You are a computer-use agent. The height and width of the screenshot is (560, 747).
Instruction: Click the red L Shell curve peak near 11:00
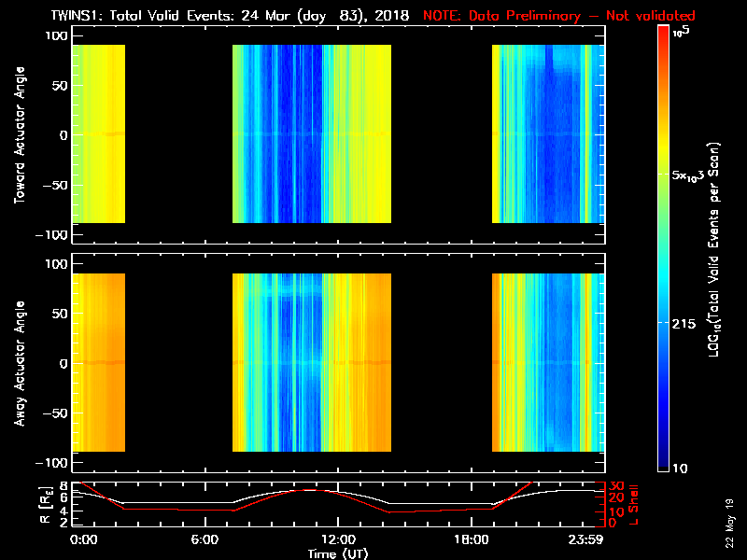coord(310,489)
